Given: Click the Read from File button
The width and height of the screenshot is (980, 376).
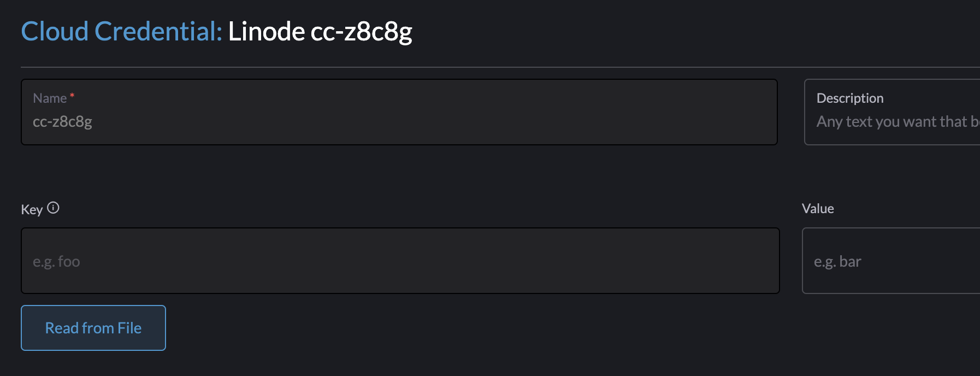Looking at the screenshot, I should point(93,328).
